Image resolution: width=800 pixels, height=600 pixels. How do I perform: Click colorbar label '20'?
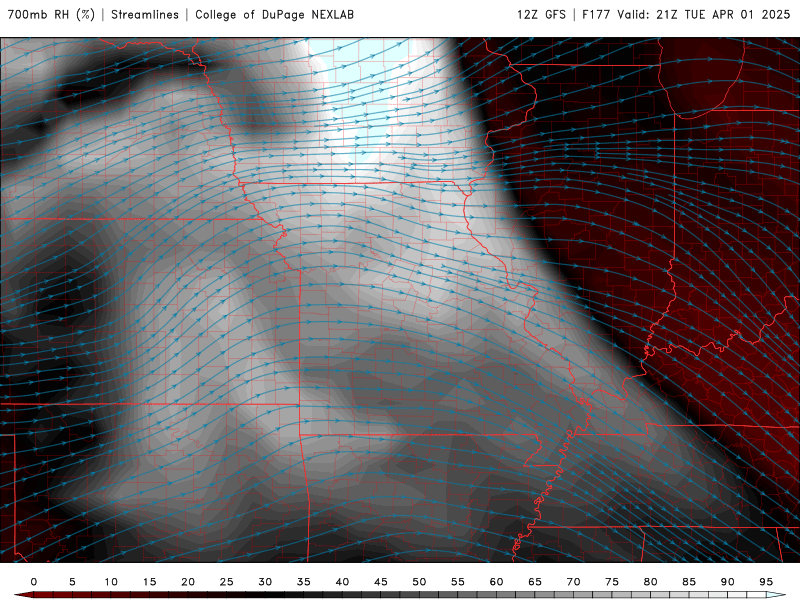point(188,582)
